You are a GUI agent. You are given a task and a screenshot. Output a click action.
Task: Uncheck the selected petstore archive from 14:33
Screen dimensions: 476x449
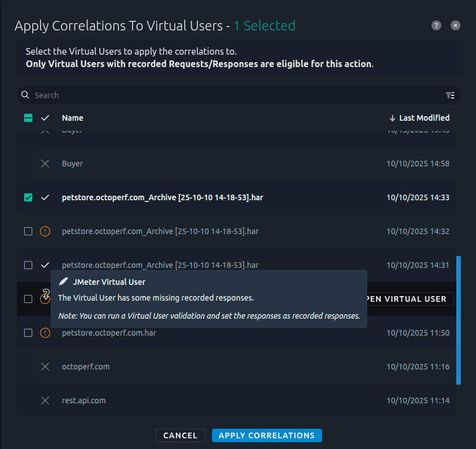[x=28, y=197]
